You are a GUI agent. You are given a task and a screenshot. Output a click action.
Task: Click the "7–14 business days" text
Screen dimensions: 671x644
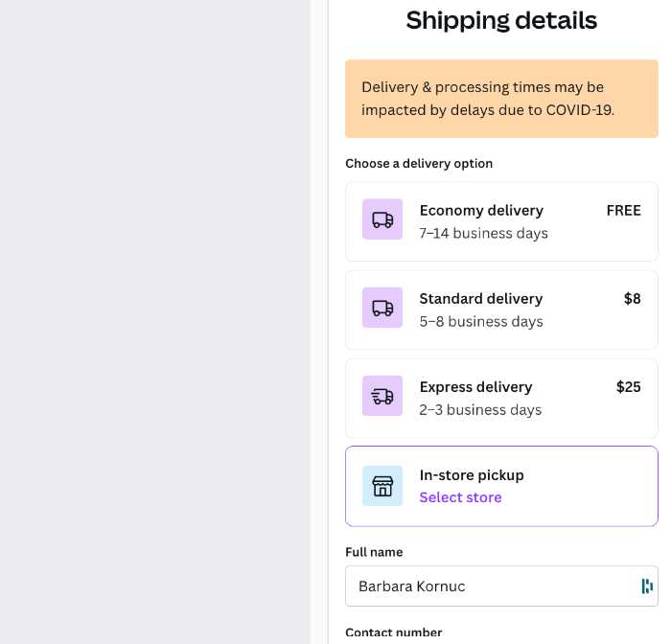coord(483,234)
